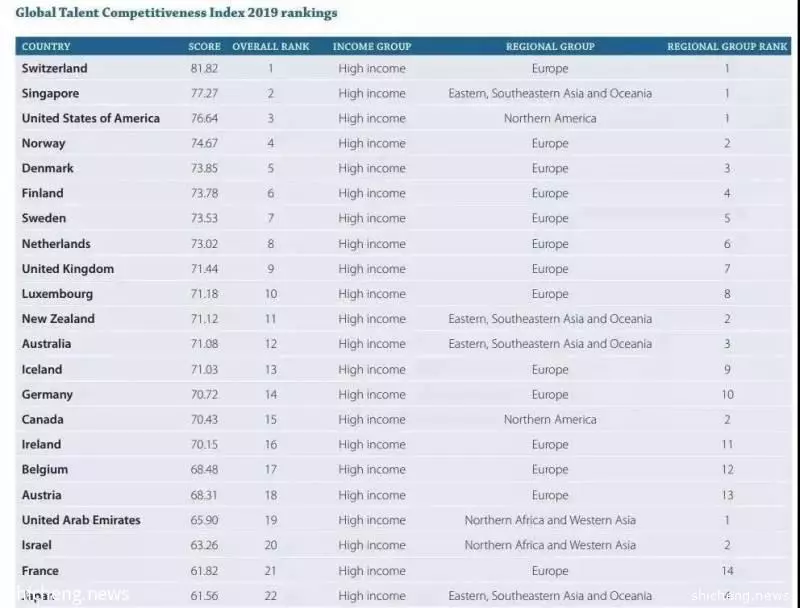Select the Singapore country cell
800x608 pixels.
pos(51,94)
